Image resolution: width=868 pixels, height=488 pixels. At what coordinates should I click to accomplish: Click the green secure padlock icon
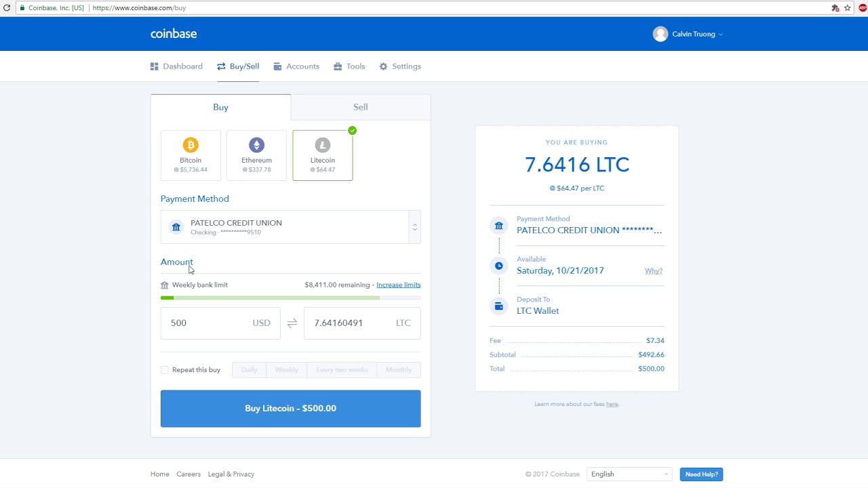click(x=22, y=8)
